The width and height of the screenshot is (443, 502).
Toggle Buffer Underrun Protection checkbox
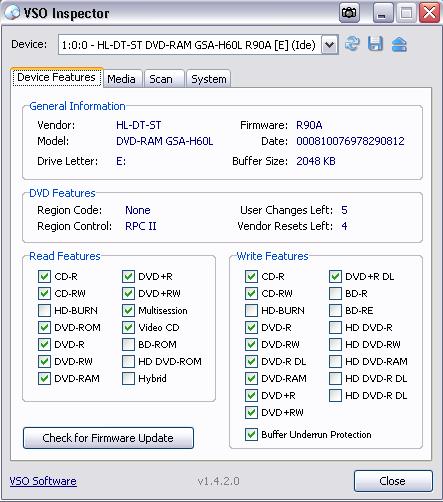point(251,434)
